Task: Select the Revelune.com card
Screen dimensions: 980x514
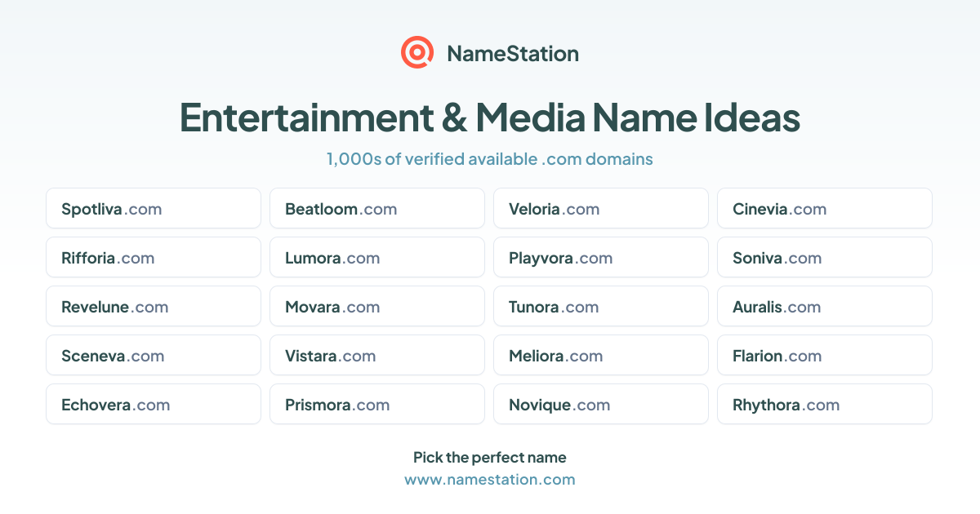Action: pyautogui.click(x=154, y=306)
